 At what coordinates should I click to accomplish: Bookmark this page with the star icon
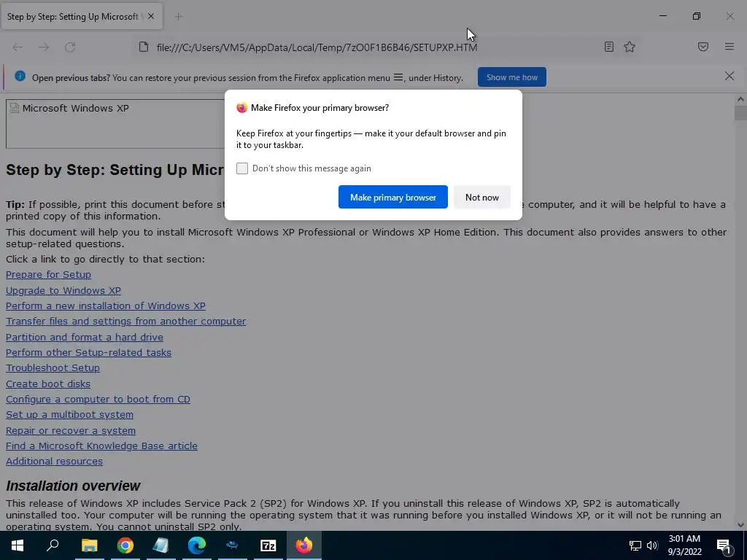coord(630,47)
